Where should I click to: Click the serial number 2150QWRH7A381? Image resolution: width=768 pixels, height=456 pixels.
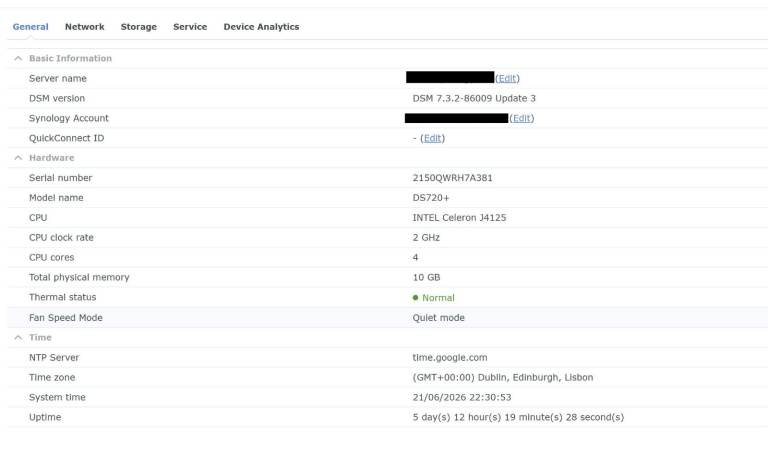(x=453, y=178)
